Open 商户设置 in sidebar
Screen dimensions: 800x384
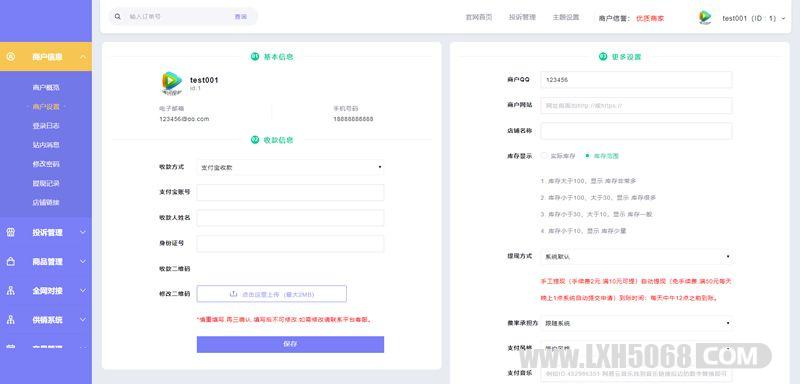(46, 107)
